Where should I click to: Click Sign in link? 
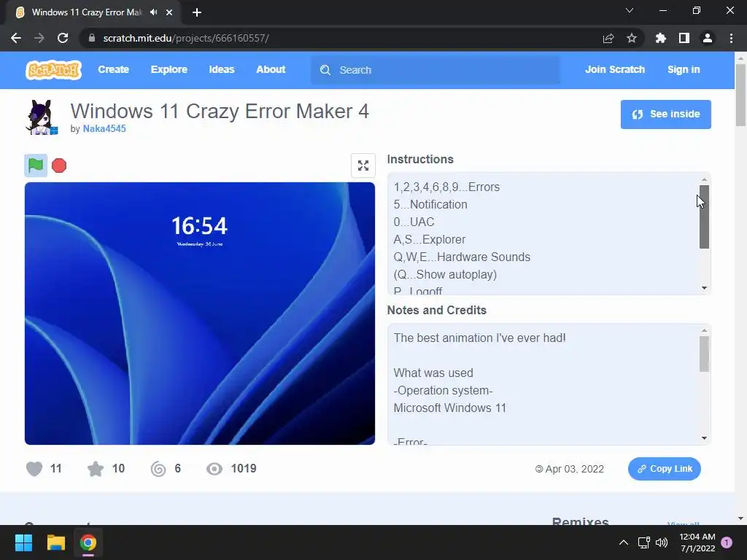(684, 69)
